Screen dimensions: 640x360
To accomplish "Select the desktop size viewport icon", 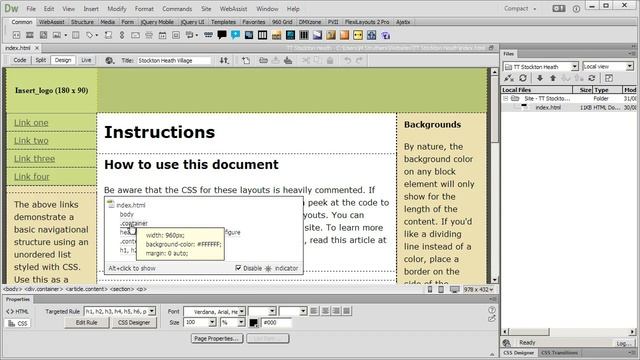I will pyautogui.click(x=454, y=289).
